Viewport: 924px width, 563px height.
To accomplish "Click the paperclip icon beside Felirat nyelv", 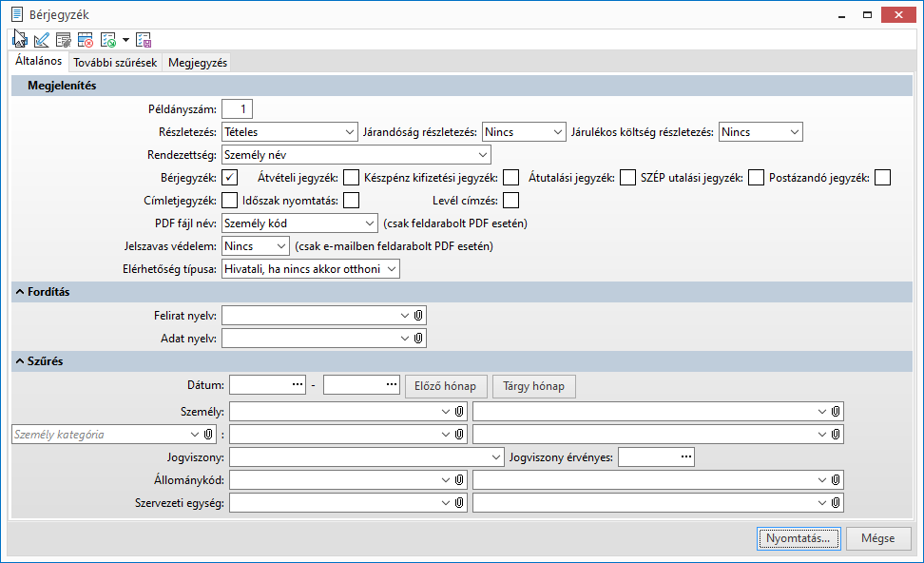I will click(x=419, y=316).
